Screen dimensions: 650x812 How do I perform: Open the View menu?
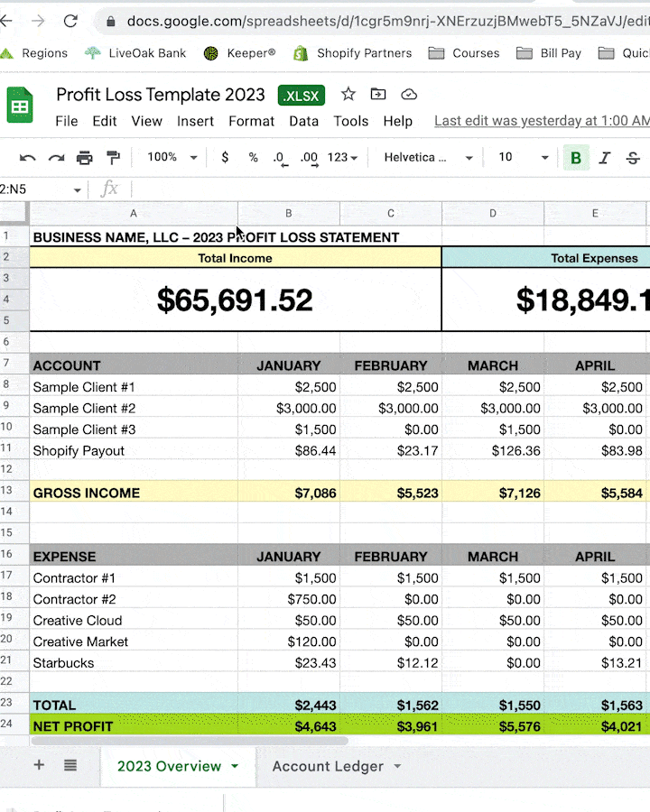(146, 121)
